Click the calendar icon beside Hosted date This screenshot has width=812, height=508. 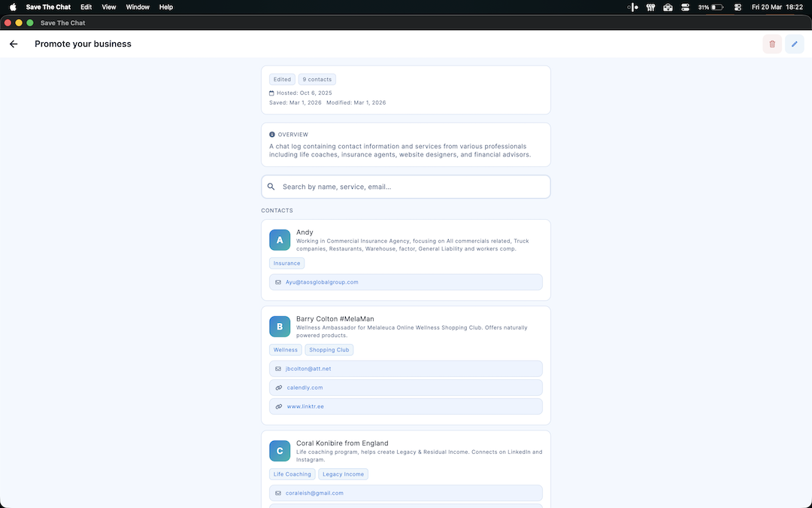272,93
